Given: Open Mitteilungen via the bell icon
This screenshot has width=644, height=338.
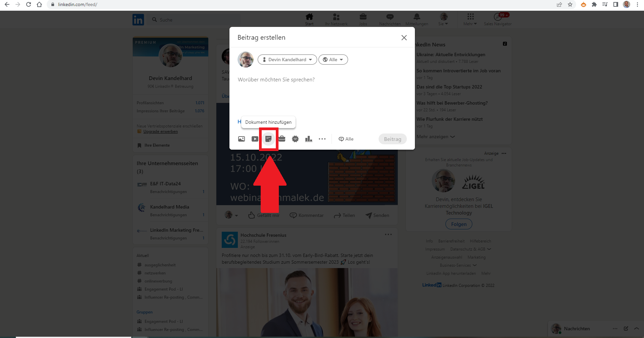Looking at the screenshot, I should (416, 19).
